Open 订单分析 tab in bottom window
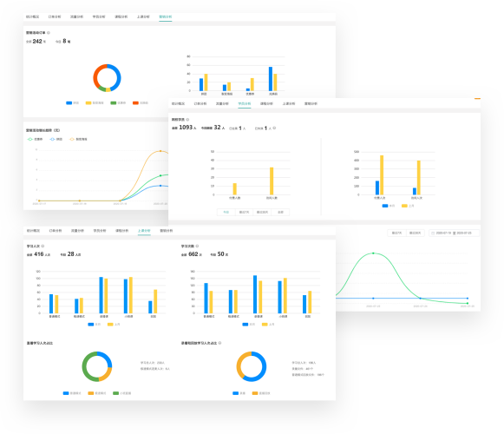The height and width of the screenshot is (434, 504). point(56,231)
